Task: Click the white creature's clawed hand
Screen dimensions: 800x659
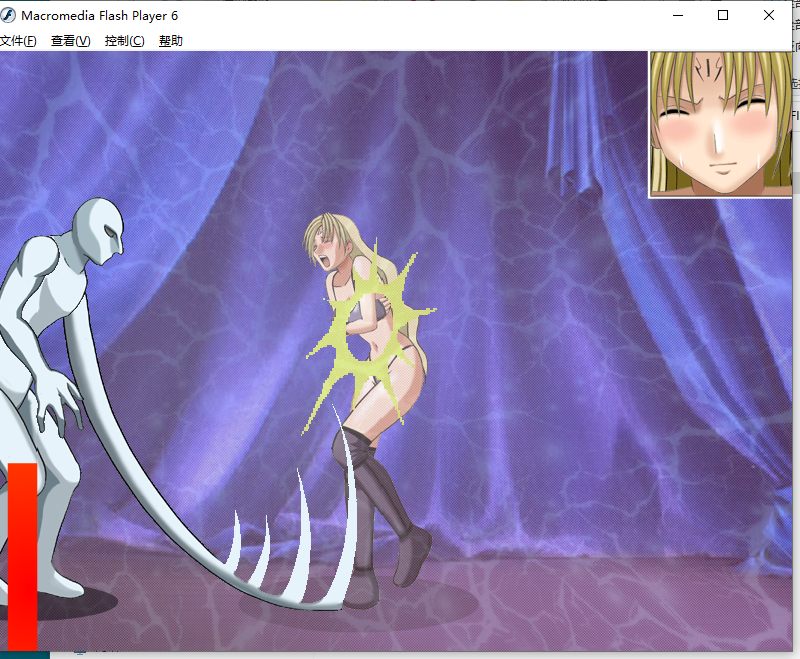Action: click(60, 400)
